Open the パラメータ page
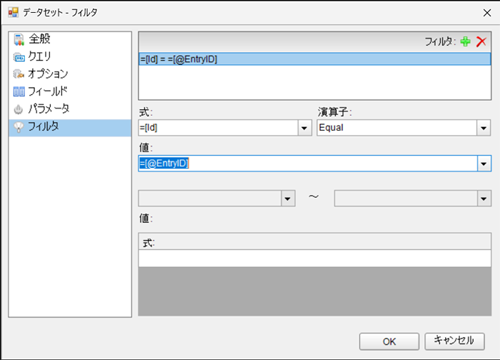500x360 pixels. (70, 109)
